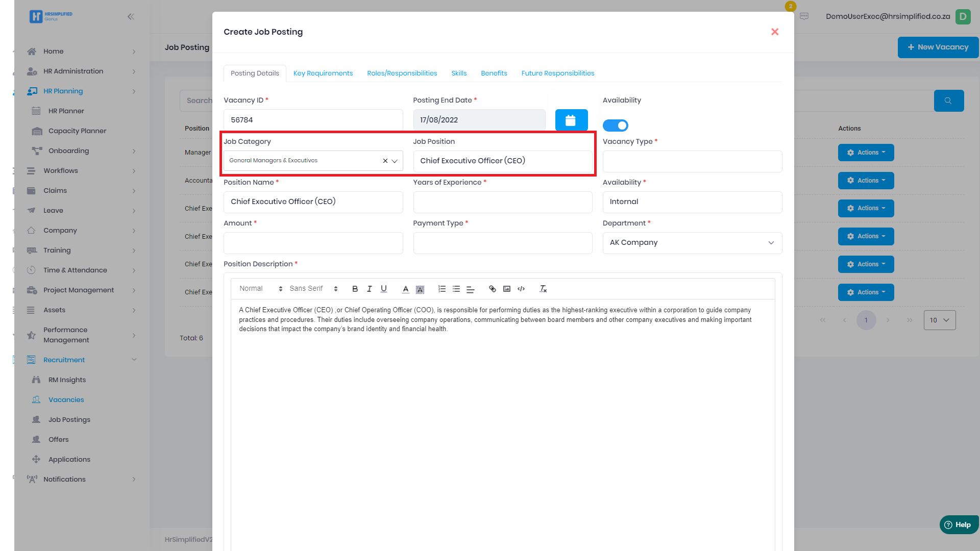
Task: Open the Job Category dropdown arrow
Action: point(395,161)
